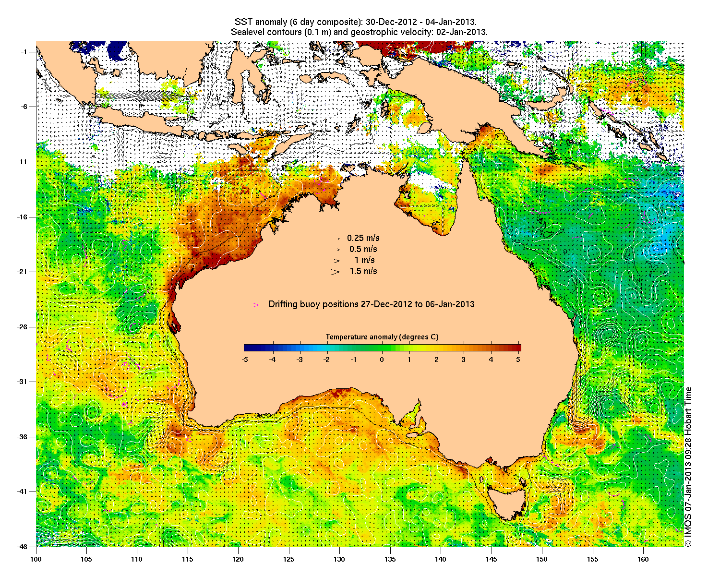This screenshot has height=588, width=720.
Task: Click the '0.5 m/s' legend label
Action: tap(363, 249)
